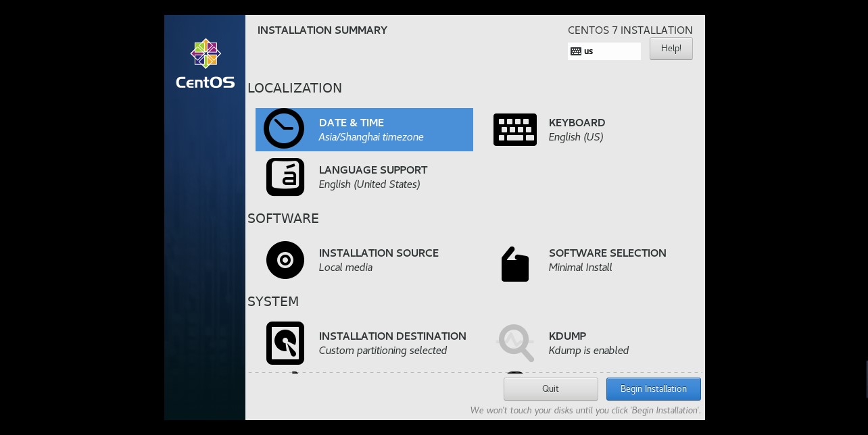The width and height of the screenshot is (868, 435).
Task: Click the Minimal Install status text
Action: [581, 267]
